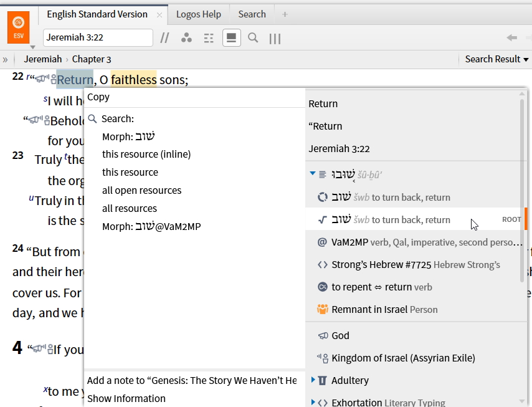532x407 pixels.
Task: Click the Jeremiah breadcrumb
Action: [43, 59]
